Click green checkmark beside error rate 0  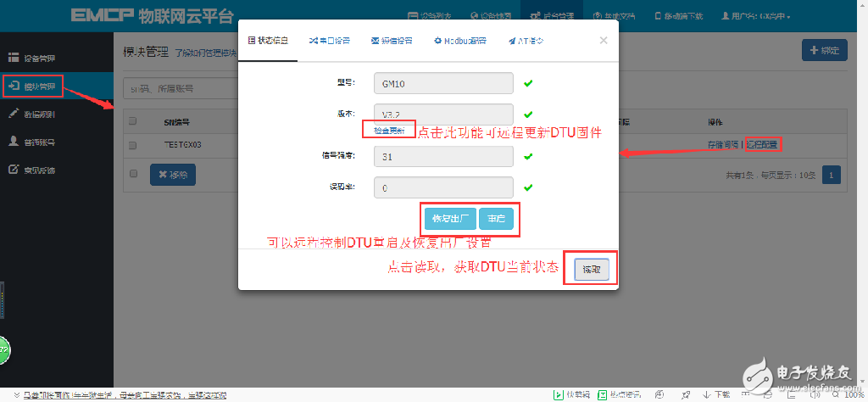coord(528,187)
